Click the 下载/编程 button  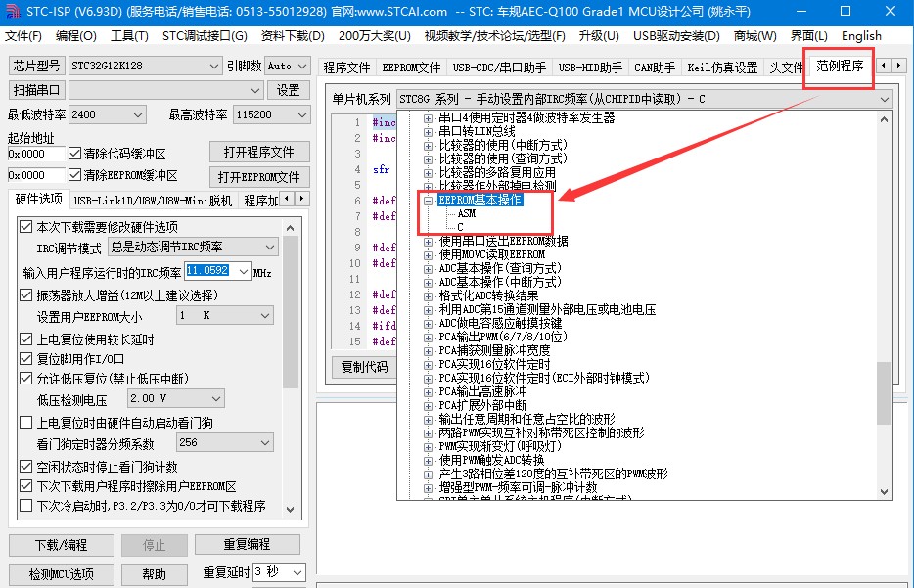coord(62,545)
